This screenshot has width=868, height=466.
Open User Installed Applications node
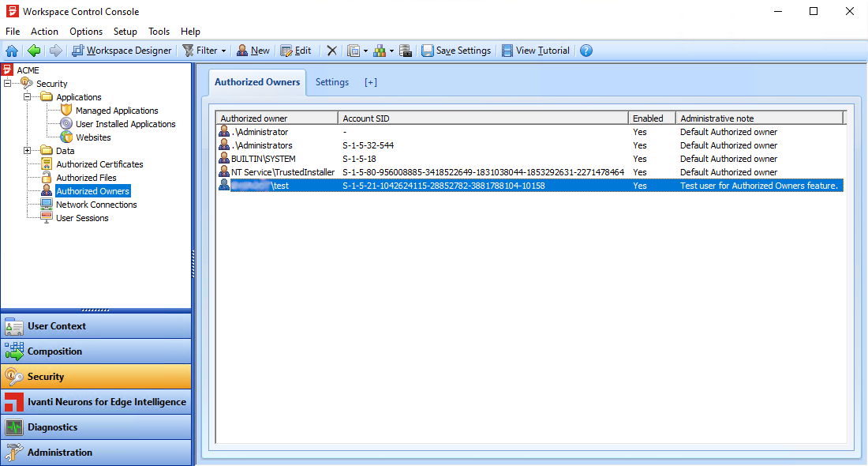(125, 124)
